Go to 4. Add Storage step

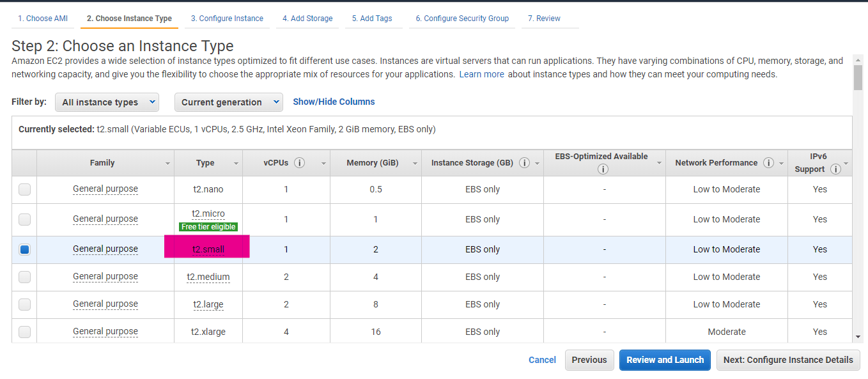click(x=307, y=19)
